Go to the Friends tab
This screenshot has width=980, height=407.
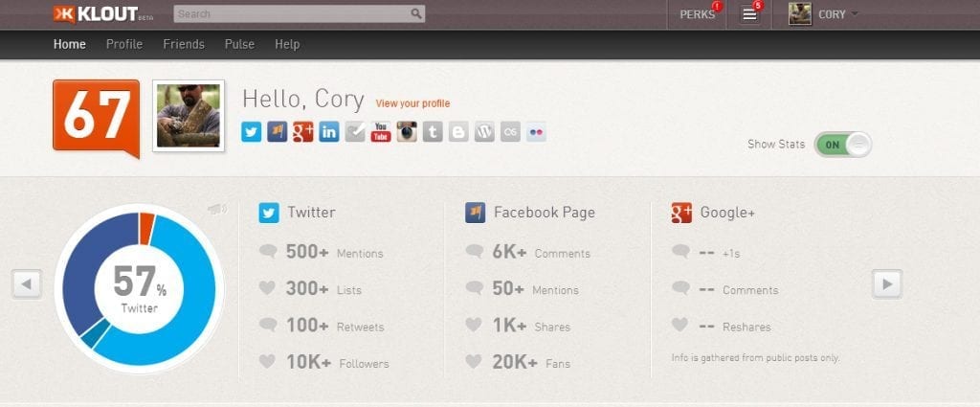pyautogui.click(x=184, y=44)
